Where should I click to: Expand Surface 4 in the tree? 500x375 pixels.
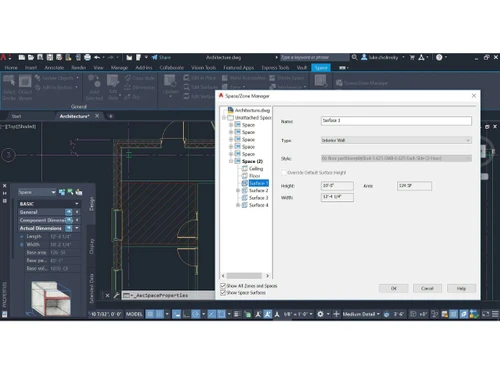[238, 205]
